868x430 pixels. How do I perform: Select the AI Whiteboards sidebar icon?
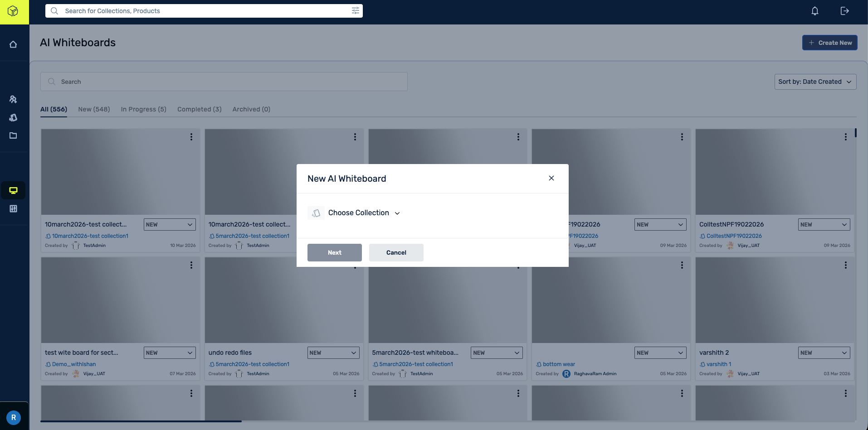[x=13, y=190]
